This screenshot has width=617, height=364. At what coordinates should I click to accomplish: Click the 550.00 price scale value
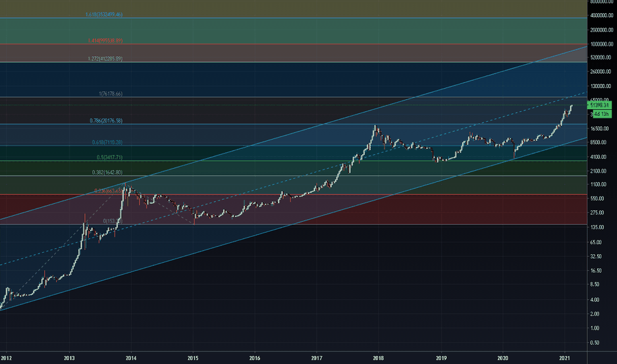tap(597, 199)
